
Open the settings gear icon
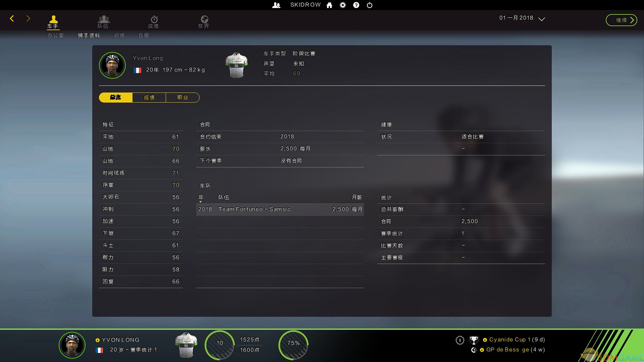(x=342, y=5)
